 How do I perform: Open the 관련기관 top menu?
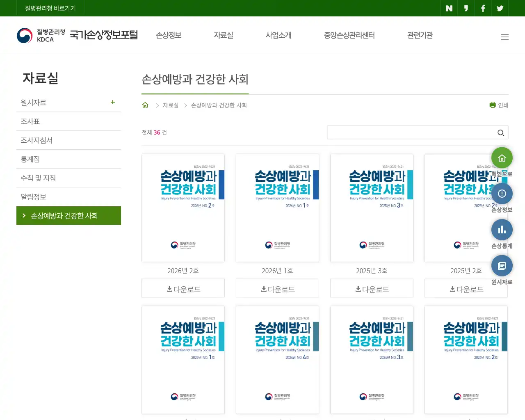[x=420, y=35]
